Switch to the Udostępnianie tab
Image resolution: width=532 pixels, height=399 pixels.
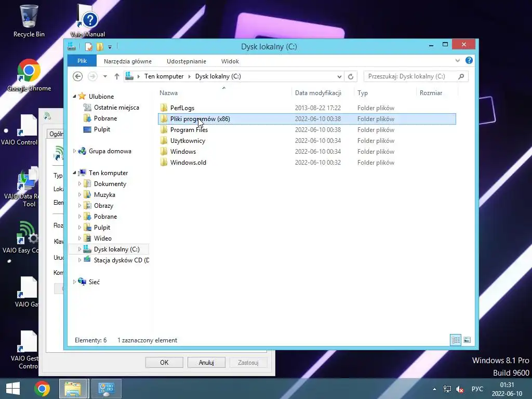[187, 61]
